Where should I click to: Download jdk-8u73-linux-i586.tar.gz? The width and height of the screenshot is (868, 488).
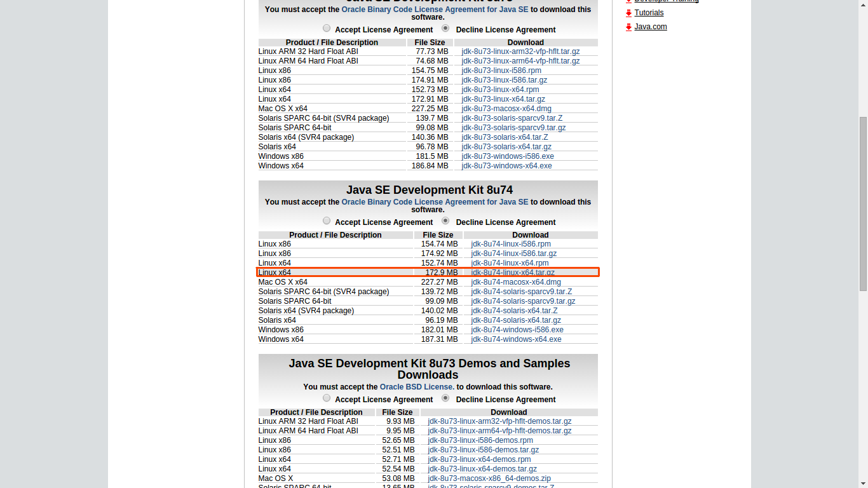[x=504, y=80]
